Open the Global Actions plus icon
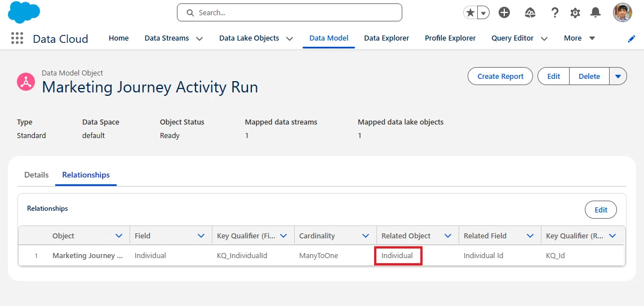The width and height of the screenshot is (644, 306). (x=504, y=13)
